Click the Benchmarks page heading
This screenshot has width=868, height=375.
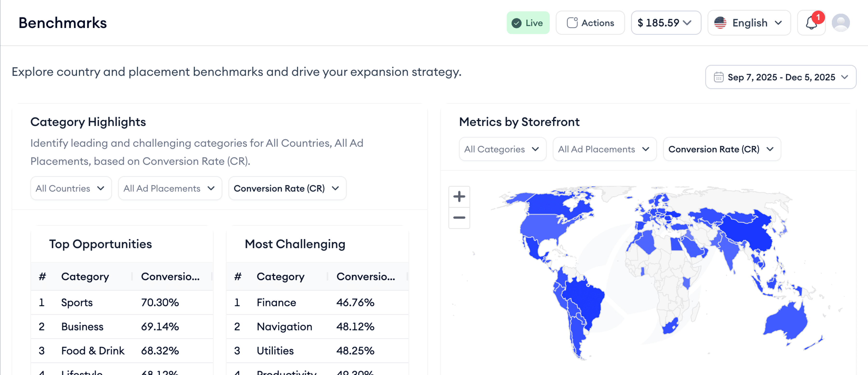pos(62,23)
